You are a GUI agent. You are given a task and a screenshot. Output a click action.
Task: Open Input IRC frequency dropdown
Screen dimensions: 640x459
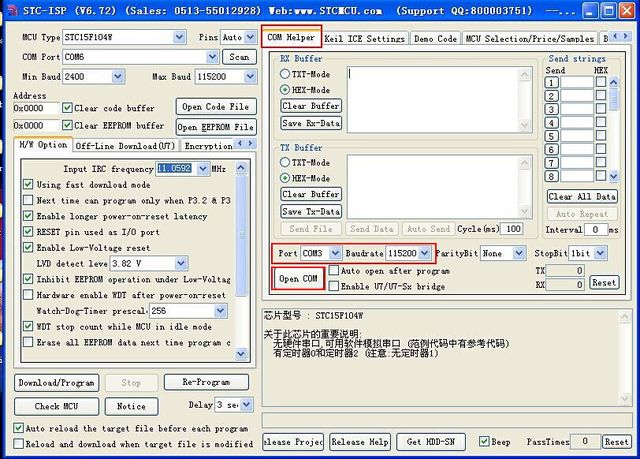point(203,169)
